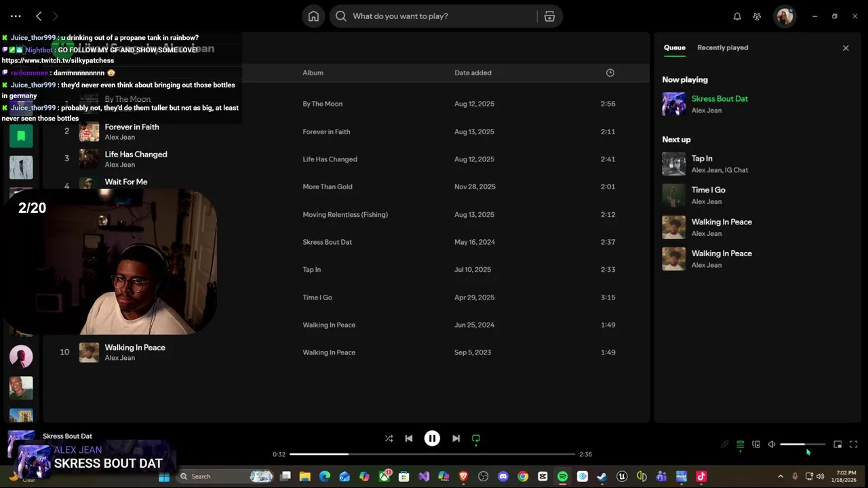The height and width of the screenshot is (488, 868).
Task: Open the user profile avatar menu
Action: click(x=785, y=16)
